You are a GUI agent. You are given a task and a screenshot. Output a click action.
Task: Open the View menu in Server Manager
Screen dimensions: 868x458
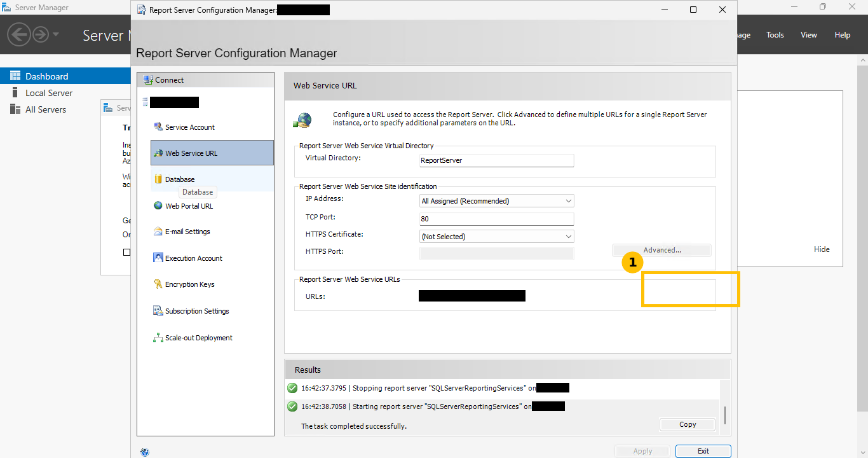point(809,35)
